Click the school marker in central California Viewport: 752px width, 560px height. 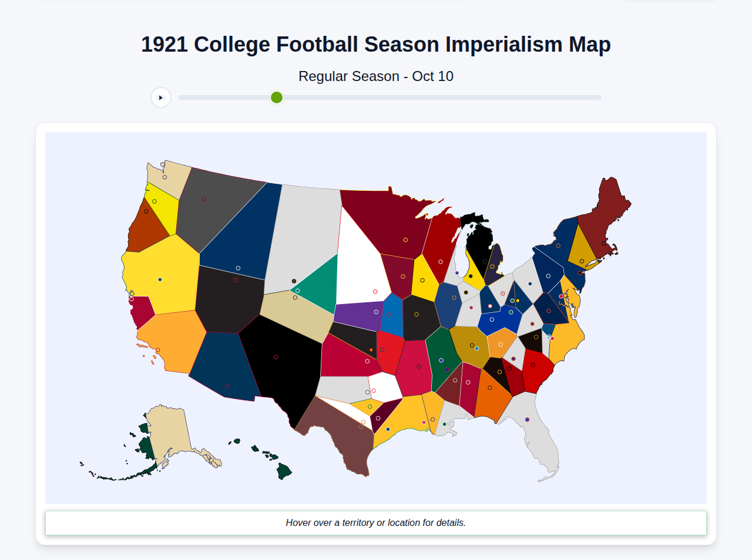click(159, 279)
